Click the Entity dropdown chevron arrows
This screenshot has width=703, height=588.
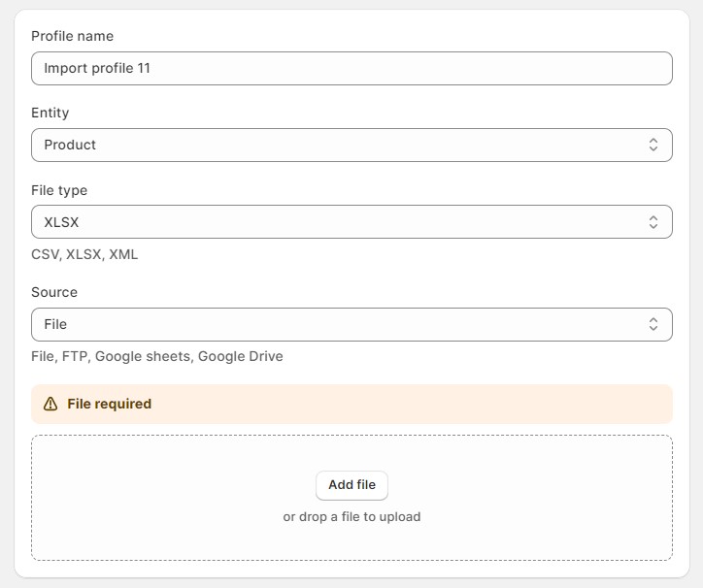point(653,145)
